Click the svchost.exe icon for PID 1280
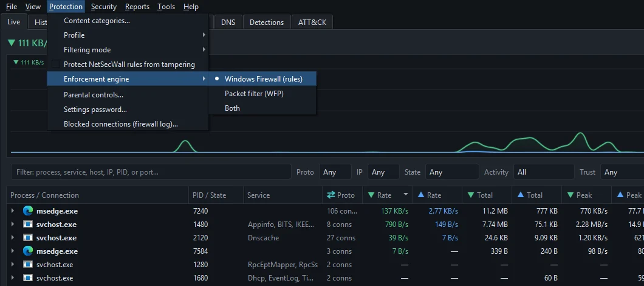The width and height of the screenshot is (644, 286). [x=28, y=265]
